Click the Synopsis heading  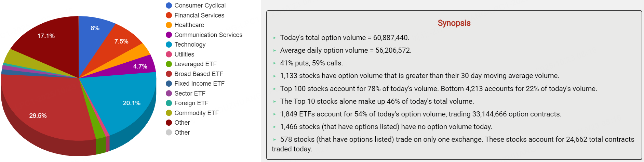pyautogui.click(x=454, y=23)
